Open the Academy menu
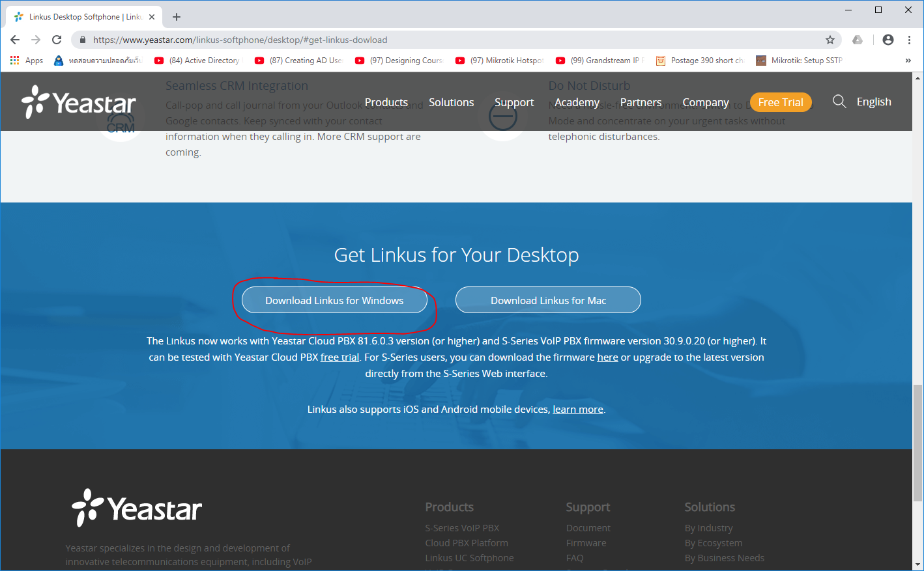The height and width of the screenshot is (571, 924). [x=577, y=102]
